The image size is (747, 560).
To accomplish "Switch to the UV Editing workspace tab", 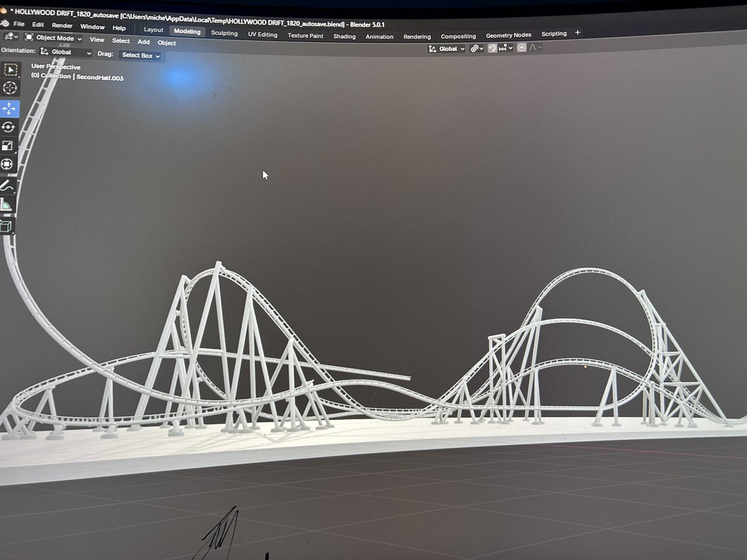I will point(263,34).
